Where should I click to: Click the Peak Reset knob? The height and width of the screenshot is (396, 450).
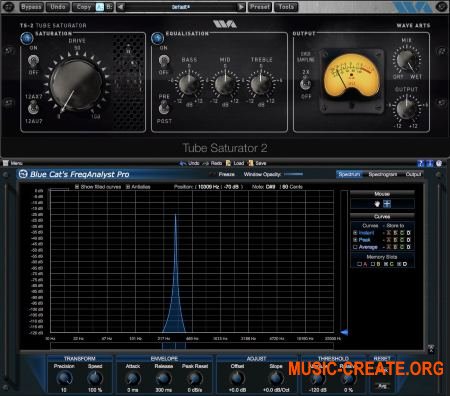pyautogui.click(x=194, y=378)
